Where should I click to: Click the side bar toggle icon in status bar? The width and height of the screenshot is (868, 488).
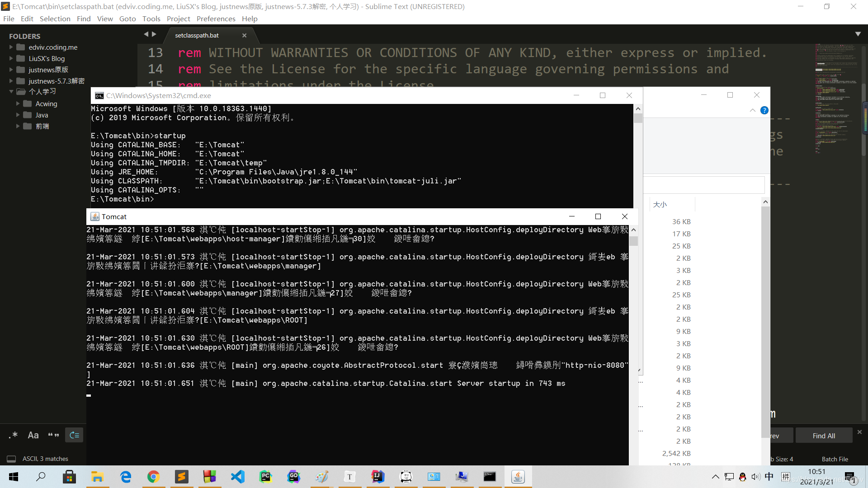coord(11,459)
